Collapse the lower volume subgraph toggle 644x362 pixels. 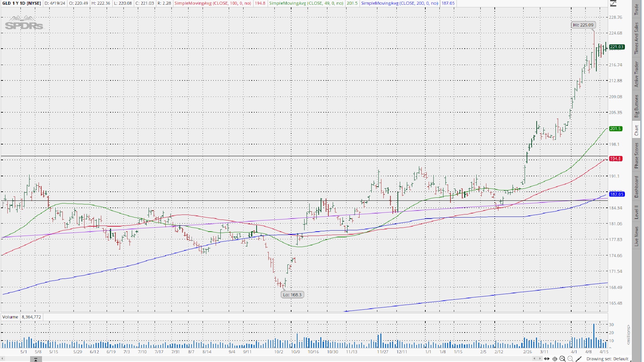click(36, 359)
